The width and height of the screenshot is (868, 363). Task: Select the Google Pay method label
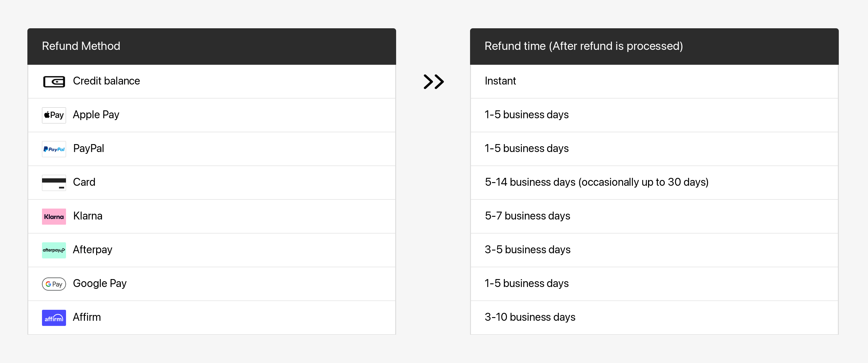[x=100, y=284]
